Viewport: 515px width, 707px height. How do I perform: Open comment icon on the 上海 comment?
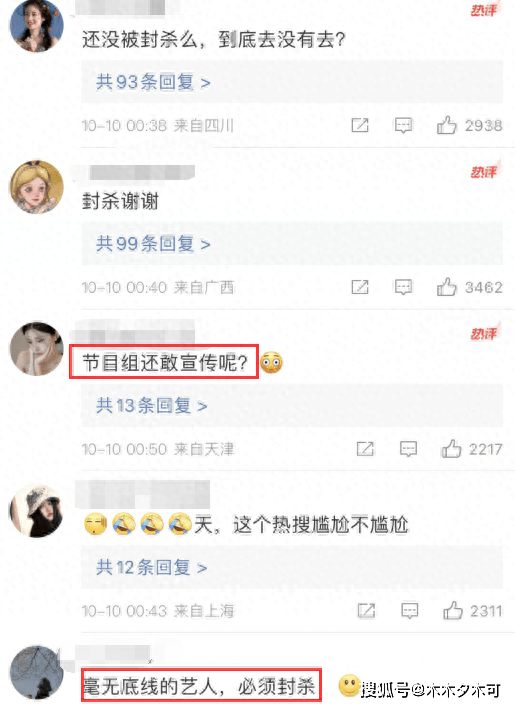409,611
